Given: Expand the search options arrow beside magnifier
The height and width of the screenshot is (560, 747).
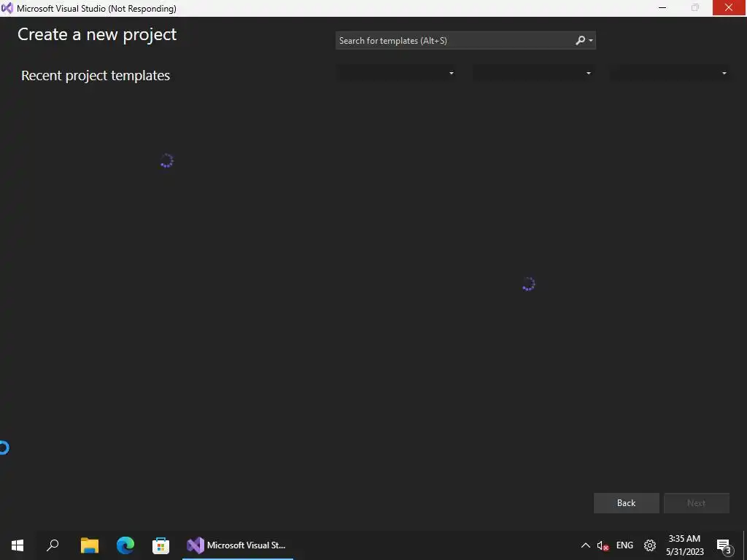Looking at the screenshot, I should click(591, 41).
